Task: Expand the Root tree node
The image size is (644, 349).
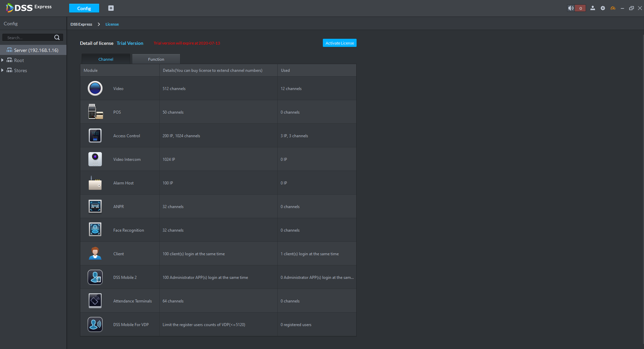Action: (2, 60)
